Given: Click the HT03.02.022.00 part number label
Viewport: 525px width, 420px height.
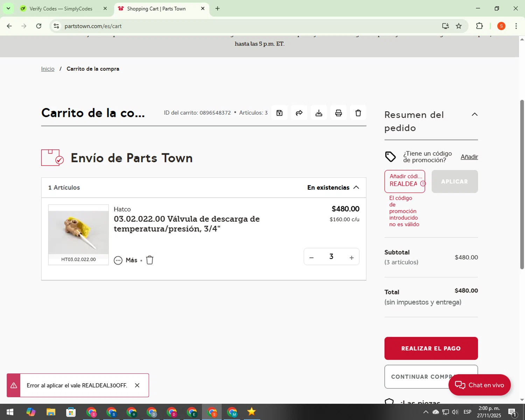Looking at the screenshot, I should pos(78,259).
